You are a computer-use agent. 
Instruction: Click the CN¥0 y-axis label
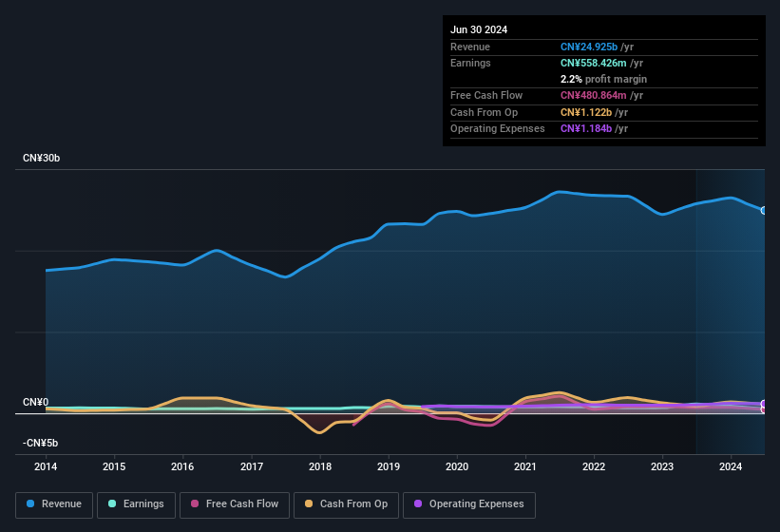pyautogui.click(x=36, y=402)
